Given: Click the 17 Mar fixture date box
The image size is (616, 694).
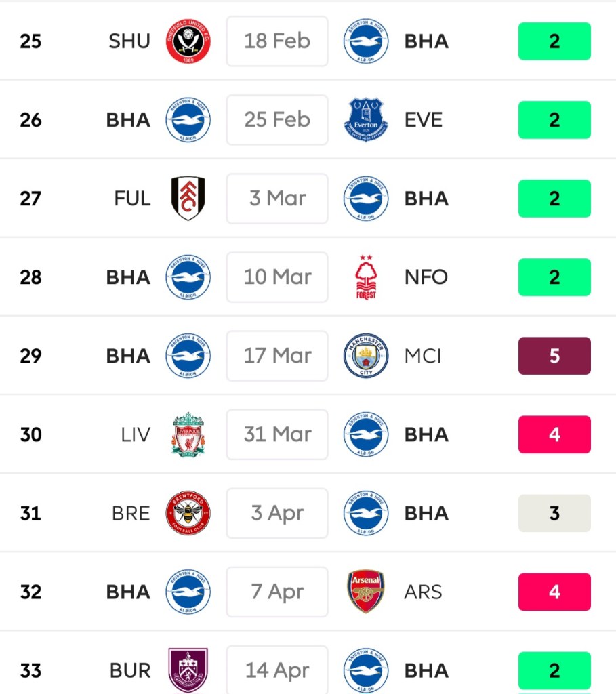Looking at the screenshot, I should click(x=277, y=356).
